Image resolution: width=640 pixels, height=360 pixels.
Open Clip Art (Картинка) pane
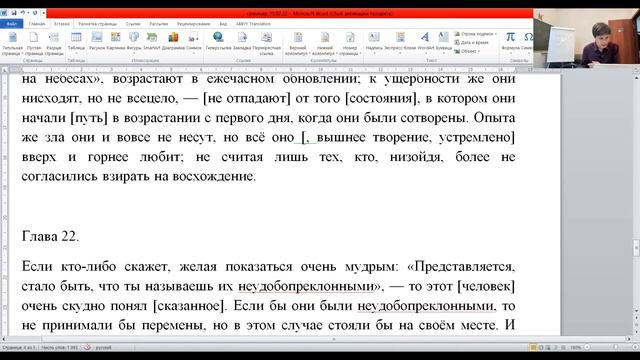point(116,41)
